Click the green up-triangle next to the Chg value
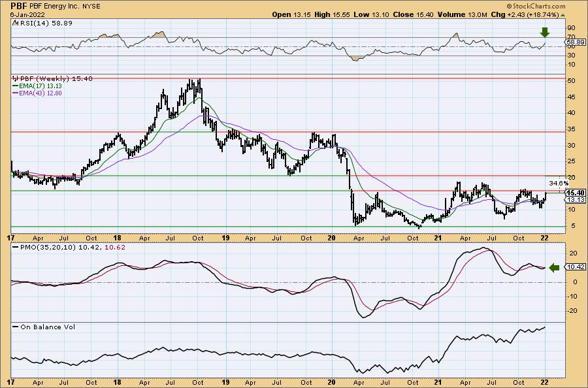588x388 pixels. [x=563, y=15]
